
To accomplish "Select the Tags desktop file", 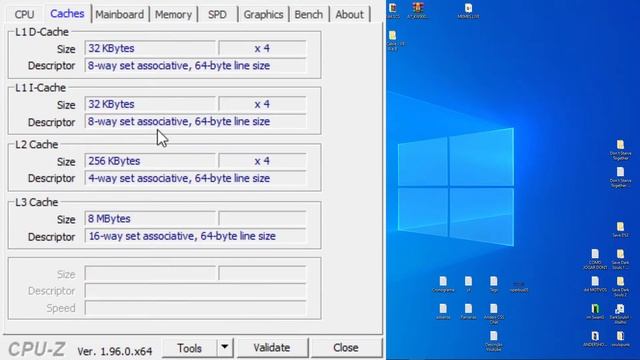I will (x=493, y=284).
